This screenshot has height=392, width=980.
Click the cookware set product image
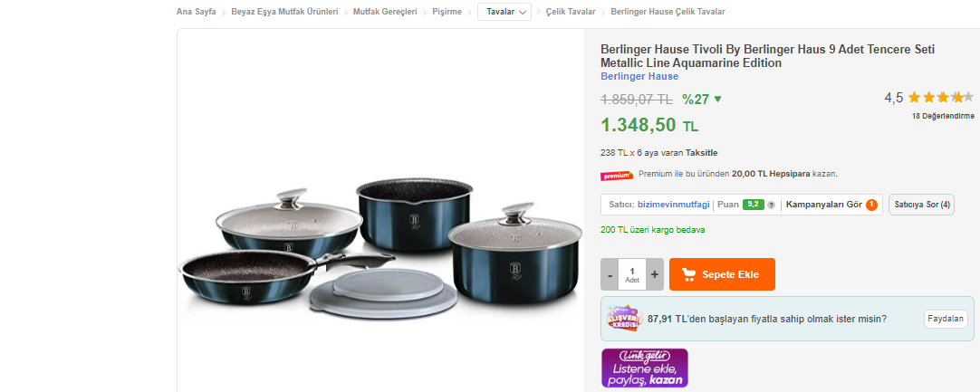coord(380,248)
